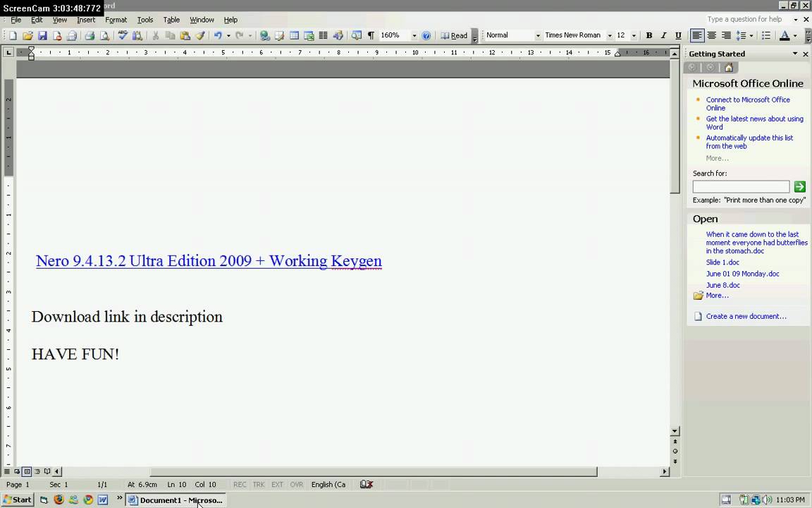Toggle Bold formatting
This screenshot has width=812, height=508.
(x=649, y=36)
